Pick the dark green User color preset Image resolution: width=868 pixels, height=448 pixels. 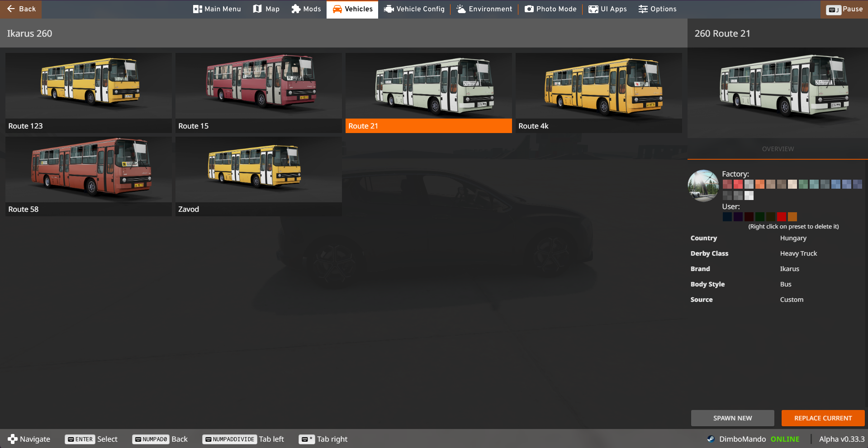click(x=760, y=217)
